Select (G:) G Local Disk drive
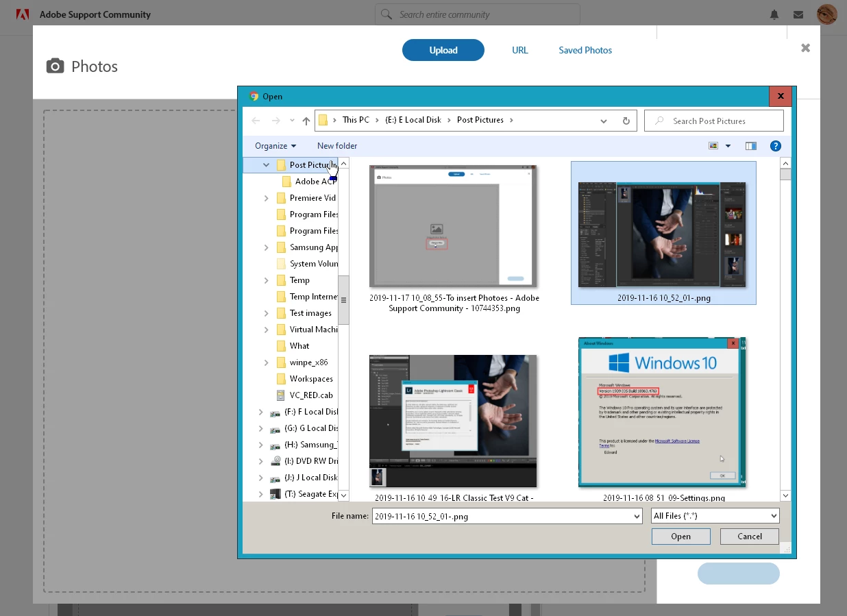This screenshot has height=616, width=847. pyautogui.click(x=304, y=428)
